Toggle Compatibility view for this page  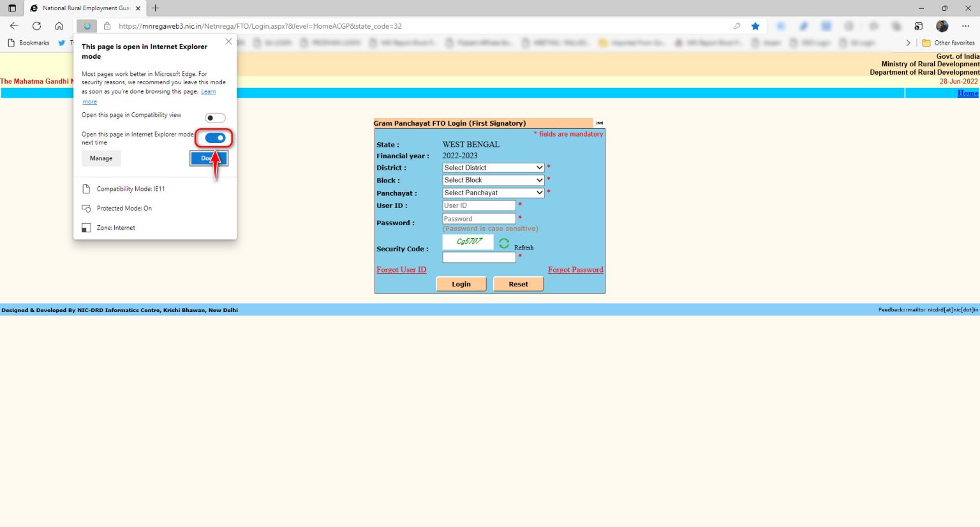click(215, 117)
